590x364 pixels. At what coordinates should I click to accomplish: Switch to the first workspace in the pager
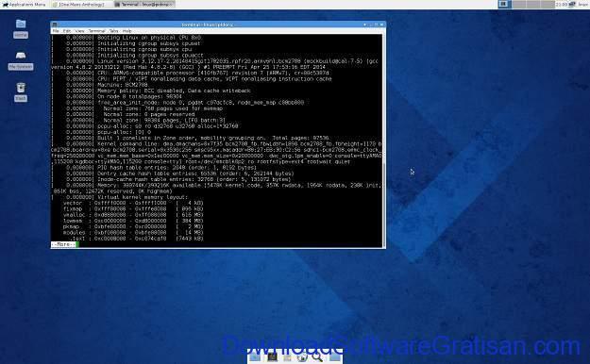coord(504,4)
